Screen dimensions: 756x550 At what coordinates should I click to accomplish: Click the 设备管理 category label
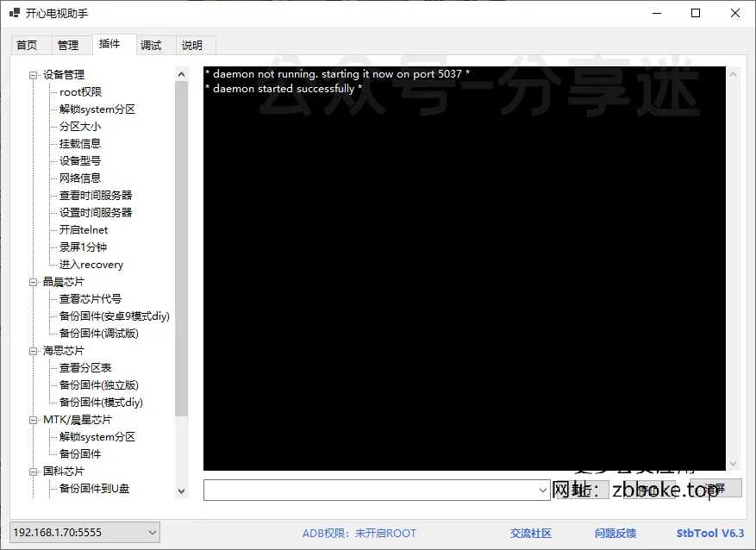pos(64,75)
